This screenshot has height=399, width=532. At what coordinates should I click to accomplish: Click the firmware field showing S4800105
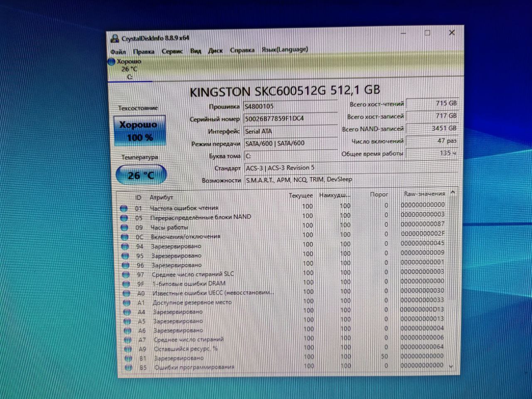click(x=290, y=106)
